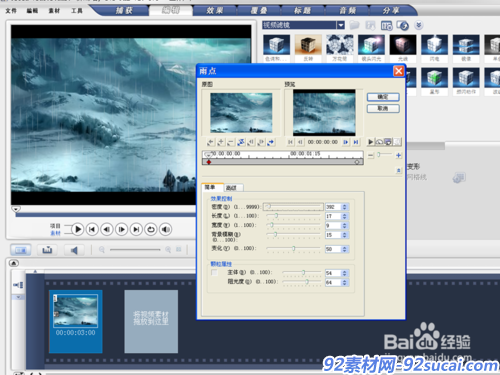Click the folder load icon in library toolbar

point(354,25)
